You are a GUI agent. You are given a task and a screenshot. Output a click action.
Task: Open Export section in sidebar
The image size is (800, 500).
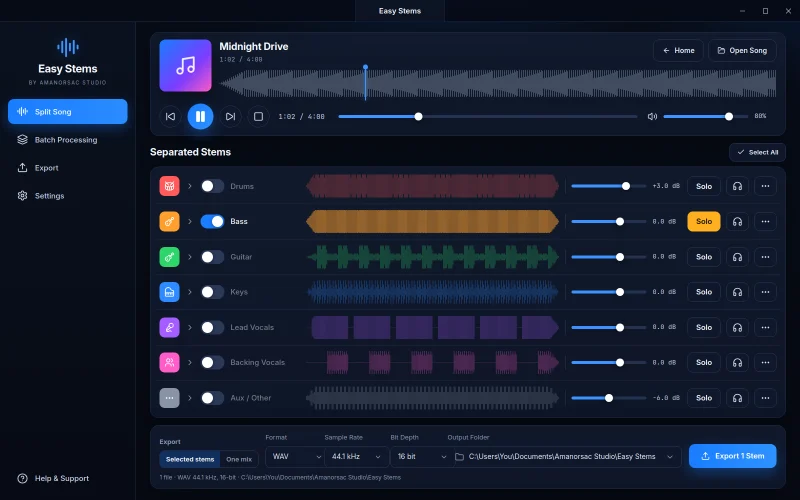tap(68, 167)
